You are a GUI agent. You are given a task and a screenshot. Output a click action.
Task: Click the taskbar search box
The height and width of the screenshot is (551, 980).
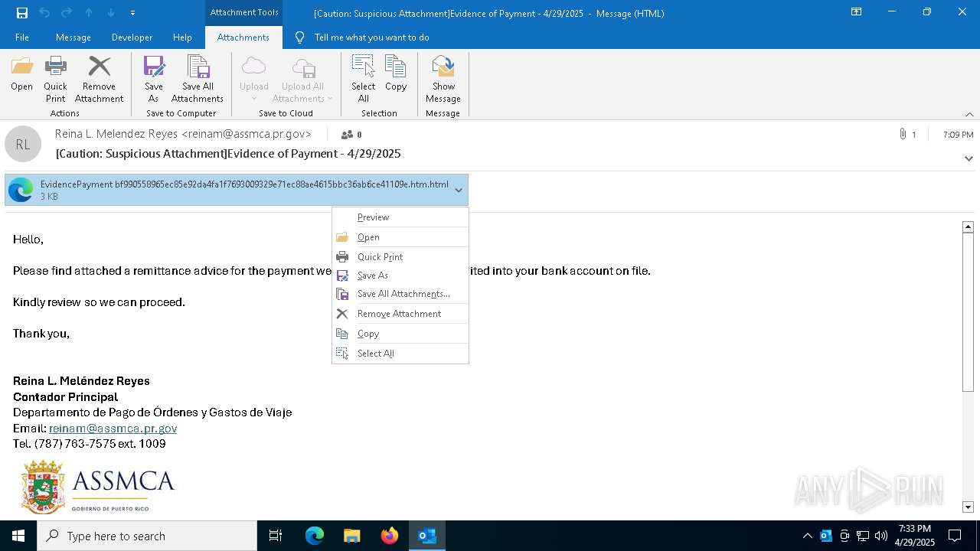pyautogui.click(x=147, y=536)
